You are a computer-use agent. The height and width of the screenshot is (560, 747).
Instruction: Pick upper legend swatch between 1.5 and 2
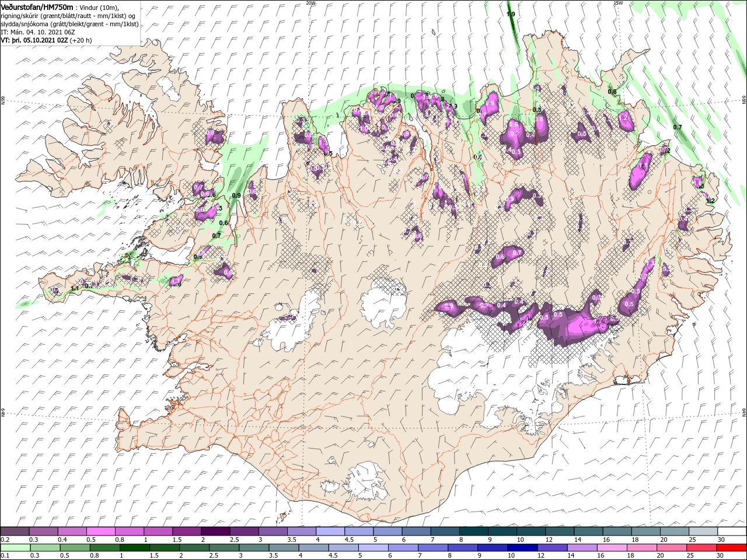[x=186, y=531]
